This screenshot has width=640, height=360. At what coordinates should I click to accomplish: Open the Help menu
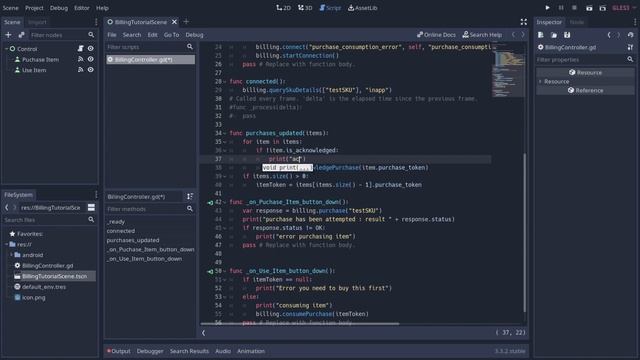[x=102, y=8]
